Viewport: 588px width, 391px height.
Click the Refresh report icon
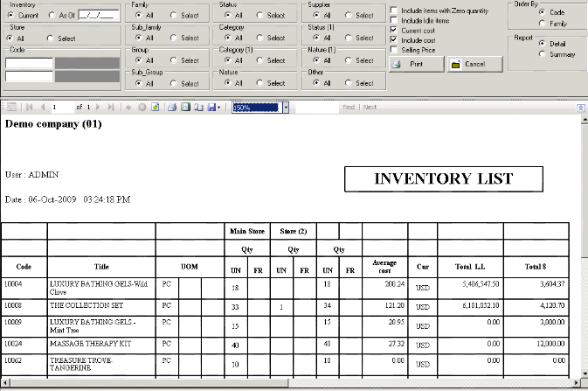[x=155, y=107]
